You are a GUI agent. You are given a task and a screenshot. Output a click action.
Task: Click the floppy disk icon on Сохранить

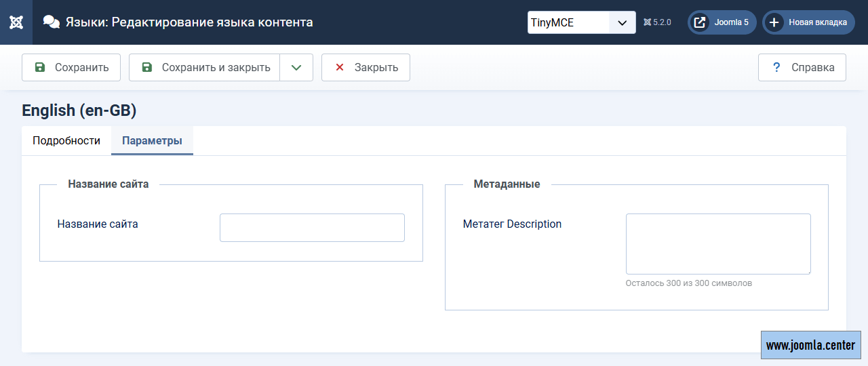pyautogui.click(x=40, y=68)
